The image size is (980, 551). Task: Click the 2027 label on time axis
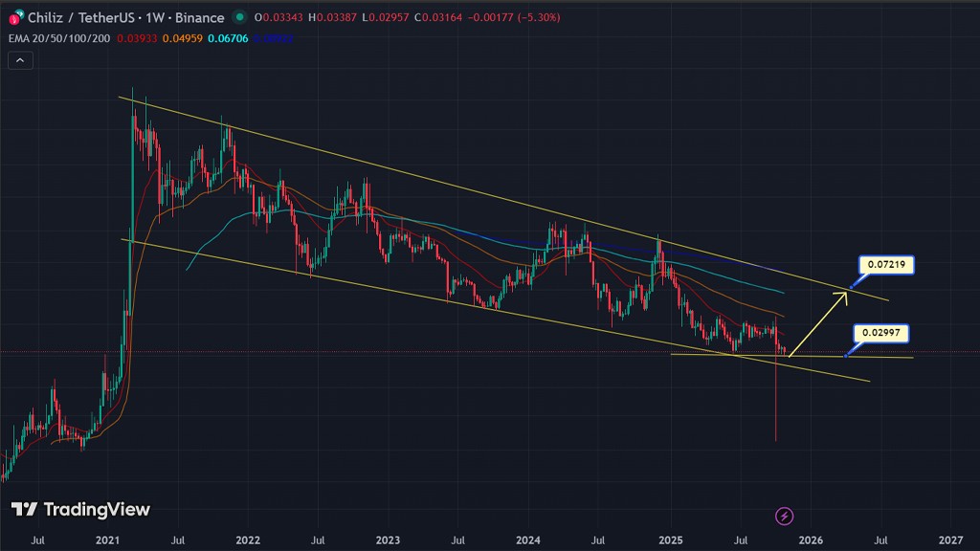pyautogui.click(x=950, y=540)
